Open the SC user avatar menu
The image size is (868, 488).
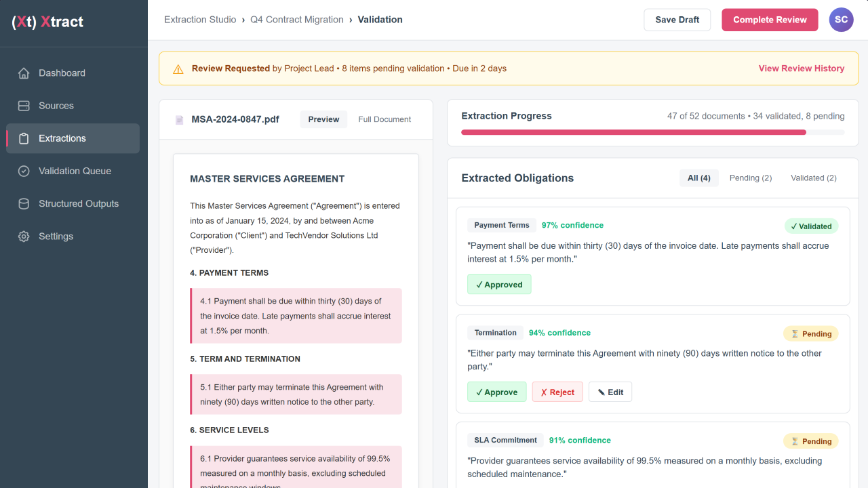[x=841, y=20]
